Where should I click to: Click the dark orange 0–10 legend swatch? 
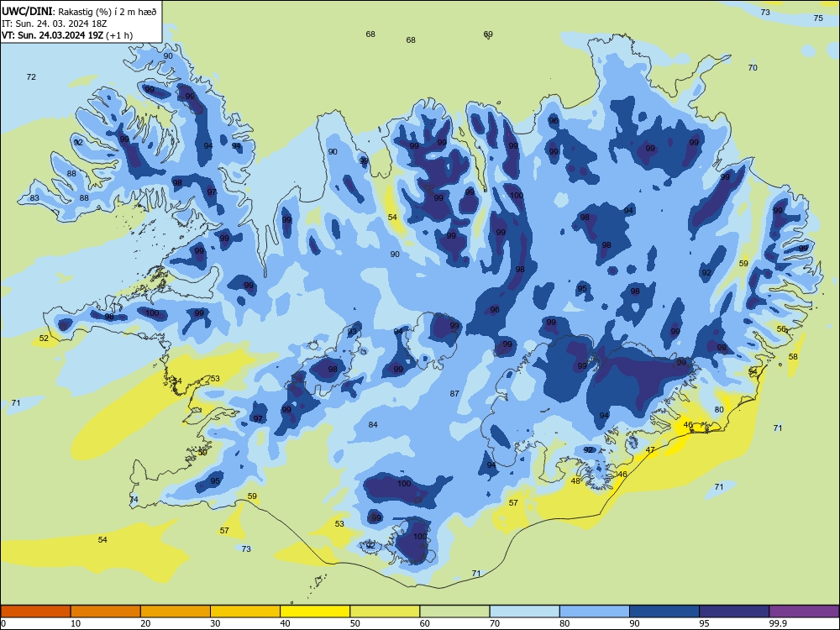pyautogui.click(x=35, y=612)
